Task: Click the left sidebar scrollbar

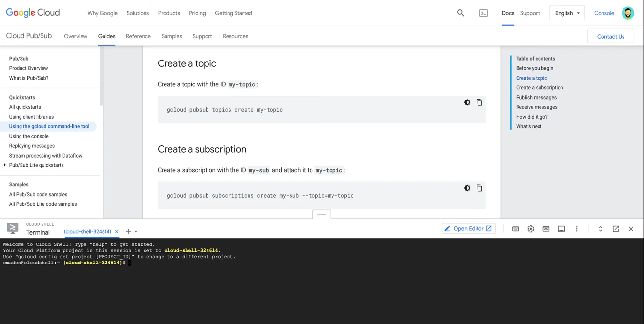Action: pos(101,76)
